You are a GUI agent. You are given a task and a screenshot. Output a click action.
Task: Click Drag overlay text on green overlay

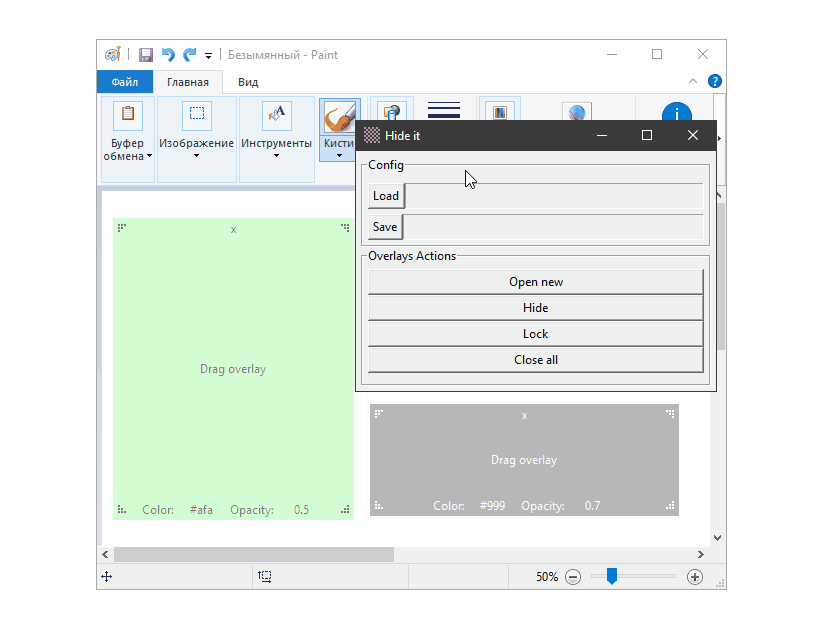pos(233,369)
